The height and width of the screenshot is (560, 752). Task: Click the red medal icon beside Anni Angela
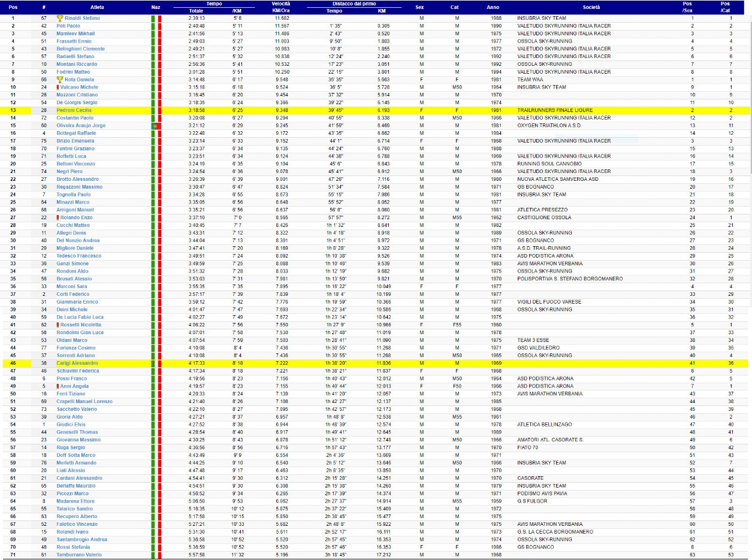[x=58, y=386]
